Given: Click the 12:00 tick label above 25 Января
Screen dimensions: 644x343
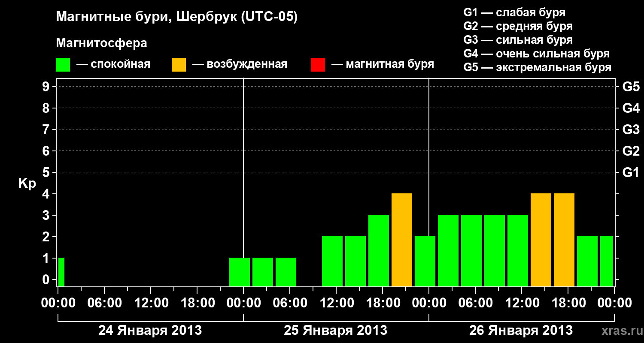Looking at the screenshot, I should point(336,303).
